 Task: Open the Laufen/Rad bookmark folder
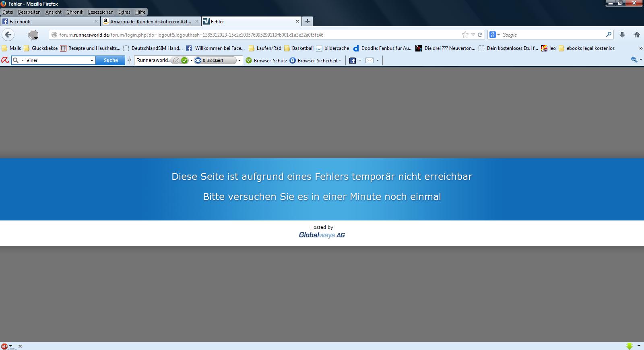[x=265, y=48]
